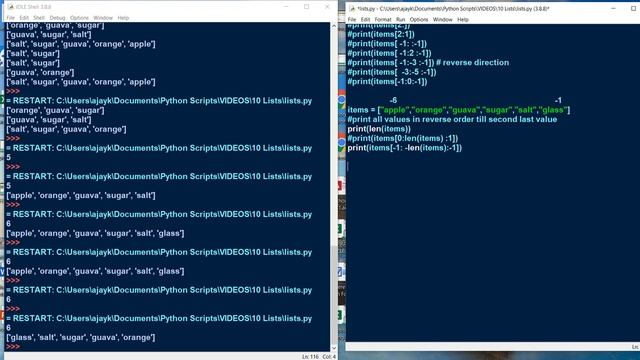The height and width of the screenshot is (360, 640).
Task: Click the '#print(items[ -3:-5 :-1])' line
Action: [392, 72]
